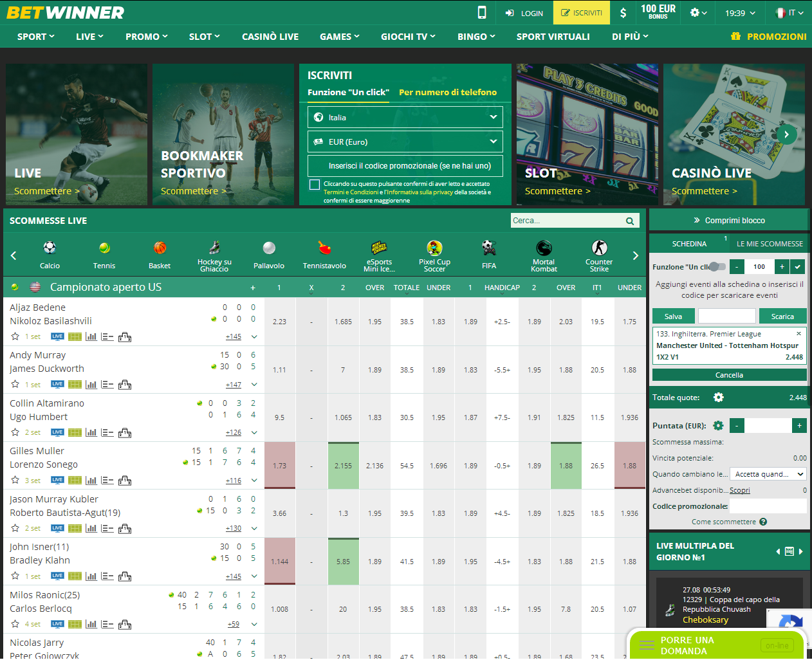Collapse the betslip with Comprimi blocco

[x=728, y=220]
